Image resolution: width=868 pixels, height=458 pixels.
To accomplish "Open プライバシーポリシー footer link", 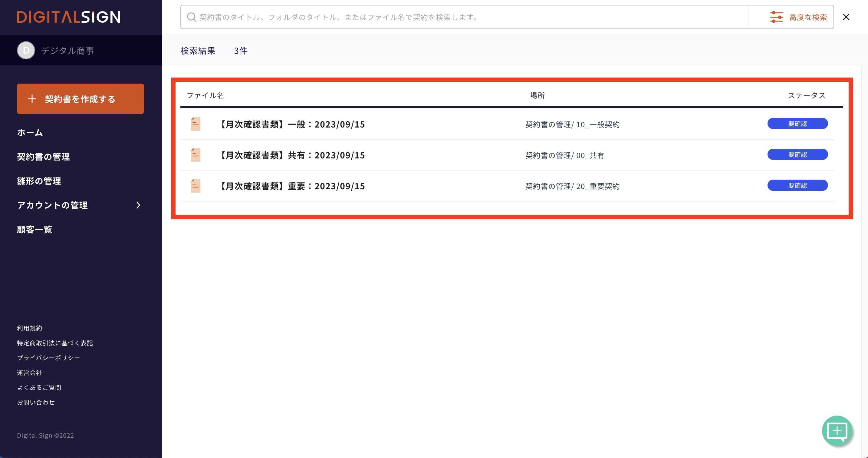I will point(48,358).
